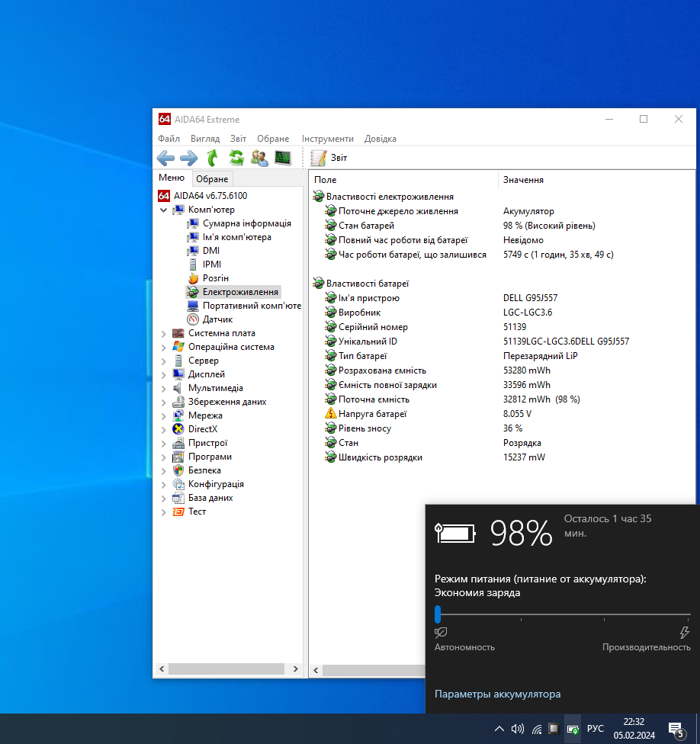This screenshot has height=744, width=700.
Task: Open Датчик sensor item in tree
Action: click(x=217, y=319)
